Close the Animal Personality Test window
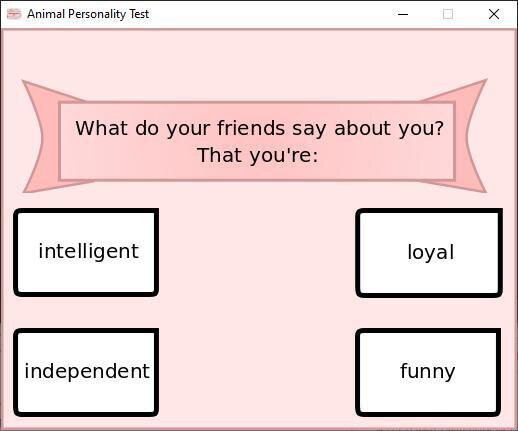Image resolution: width=518 pixels, height=431 pixels. point(494,14)
